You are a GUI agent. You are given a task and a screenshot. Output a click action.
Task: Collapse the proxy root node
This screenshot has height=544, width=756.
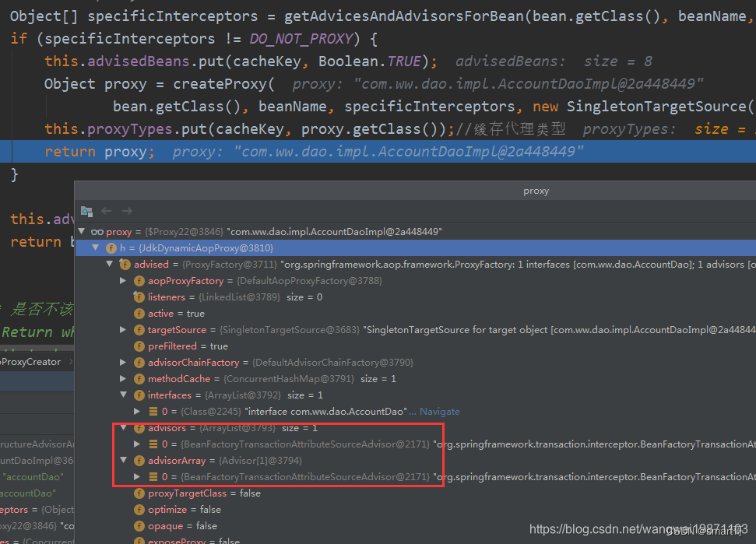coord(82,232)
